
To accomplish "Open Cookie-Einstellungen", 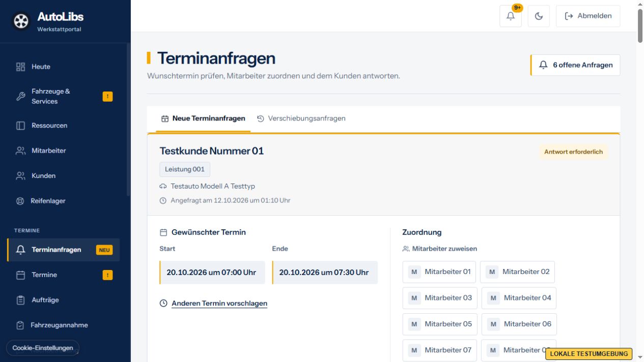I will 43,348.
